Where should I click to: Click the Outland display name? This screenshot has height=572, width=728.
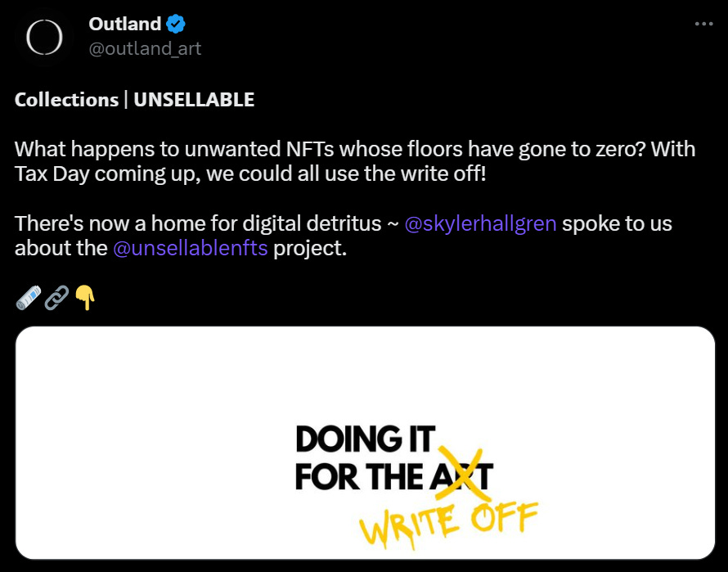point(124,25)
